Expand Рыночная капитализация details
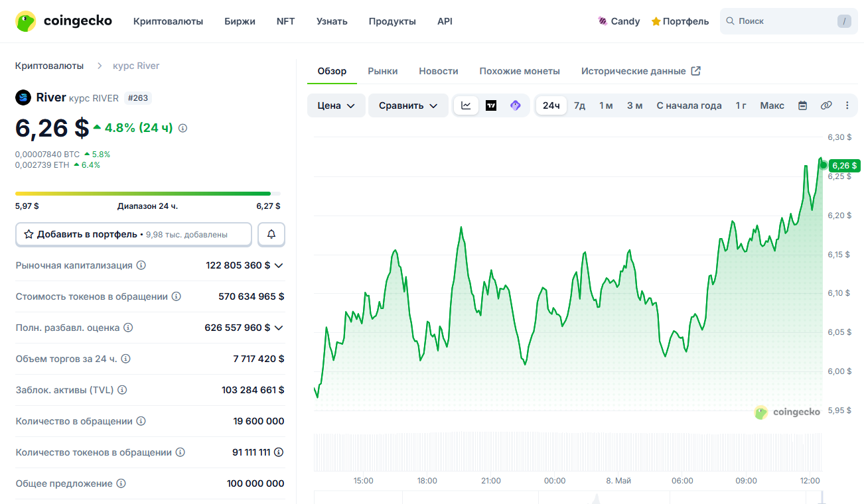Image resolution: width=864 pixels, height=504 pixels. (279, 265)
